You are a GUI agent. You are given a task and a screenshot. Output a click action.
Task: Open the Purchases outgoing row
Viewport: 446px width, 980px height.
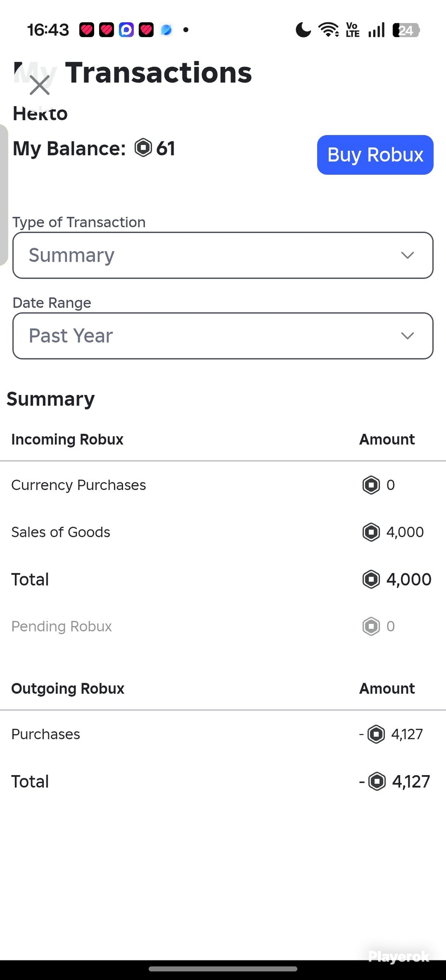pyautogui.click(x=223, y=734)
